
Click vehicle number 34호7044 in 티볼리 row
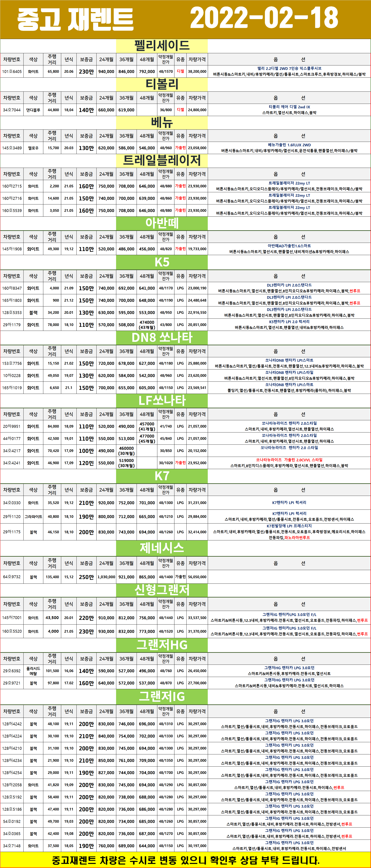[12, 110]
